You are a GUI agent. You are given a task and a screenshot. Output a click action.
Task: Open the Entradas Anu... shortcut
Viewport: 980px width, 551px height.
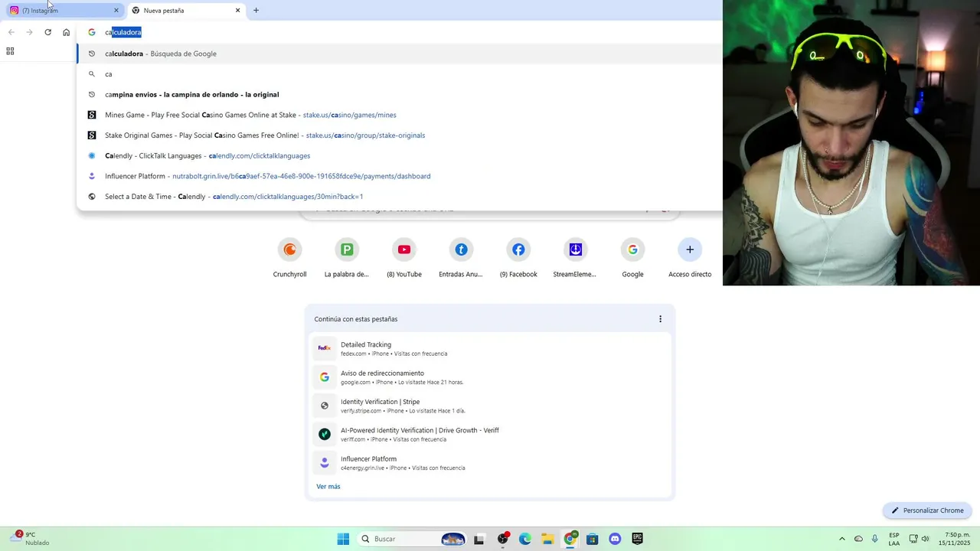pyautogui.click(x=461, y=258)
